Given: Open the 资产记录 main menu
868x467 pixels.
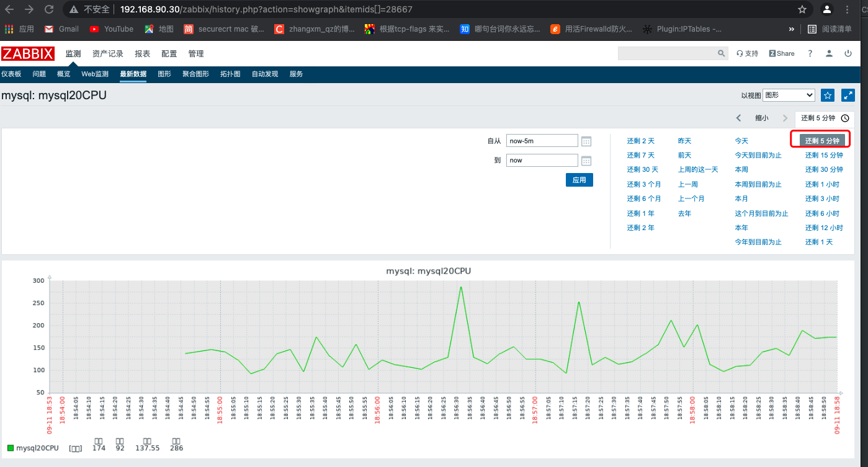Looking at the screenshot, I should pos(108,53).
